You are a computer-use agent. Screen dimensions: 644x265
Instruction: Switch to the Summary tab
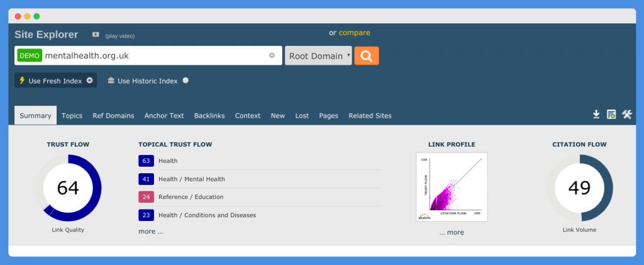pyautogui.click(x=35, y=115)
